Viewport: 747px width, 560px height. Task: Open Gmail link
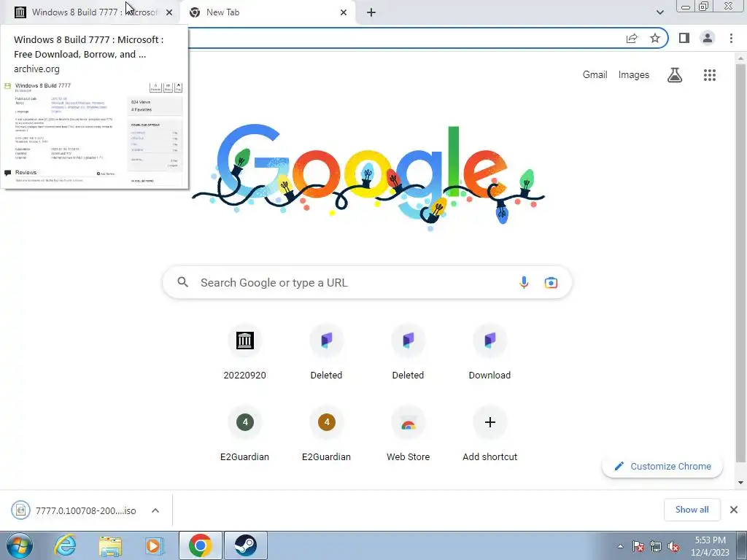point(595,75)
